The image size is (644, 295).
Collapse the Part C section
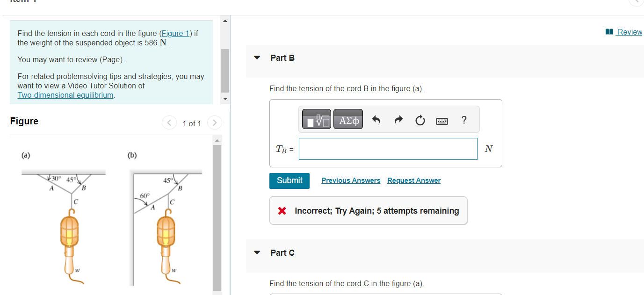257,252
